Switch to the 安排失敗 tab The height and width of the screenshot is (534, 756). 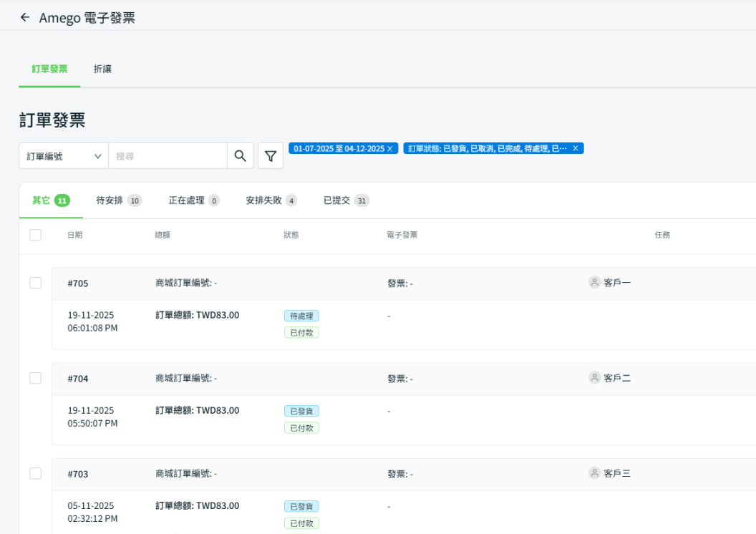click(271, 200)
